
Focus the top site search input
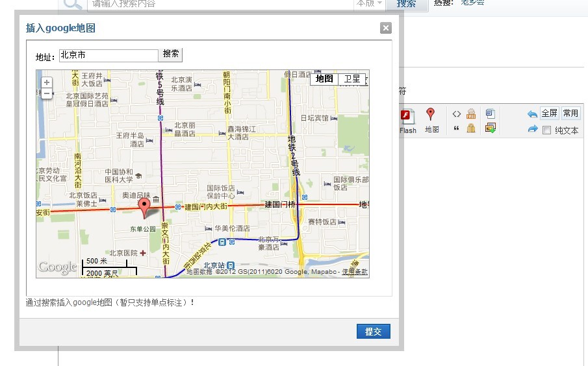220,4
